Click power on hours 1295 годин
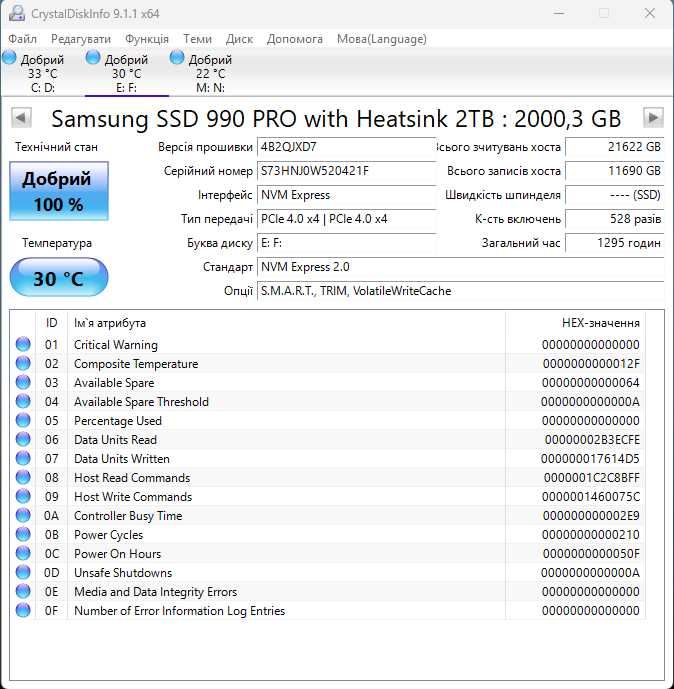This screenshot has height=689, width=674. click(614, 243)
